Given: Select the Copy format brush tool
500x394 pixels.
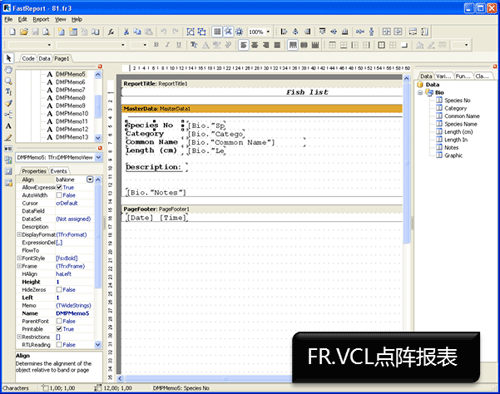Looking at the screenshot, I should [9, 103].
